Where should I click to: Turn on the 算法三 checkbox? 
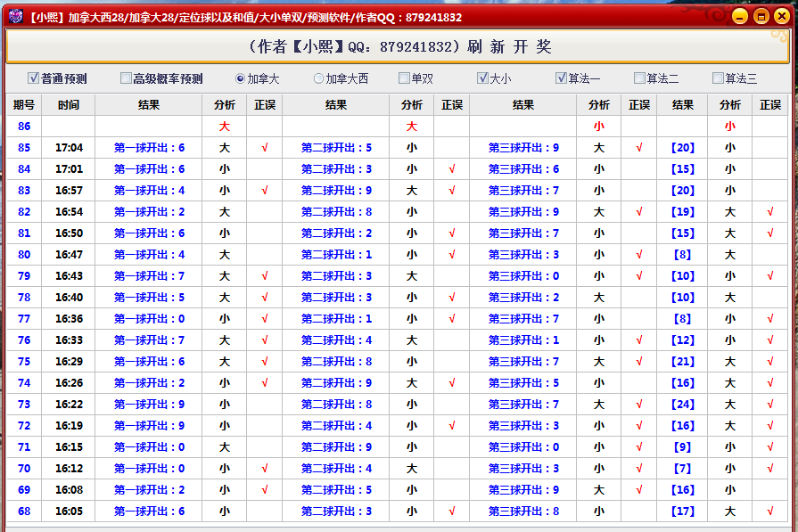click(x=718, y=78)
